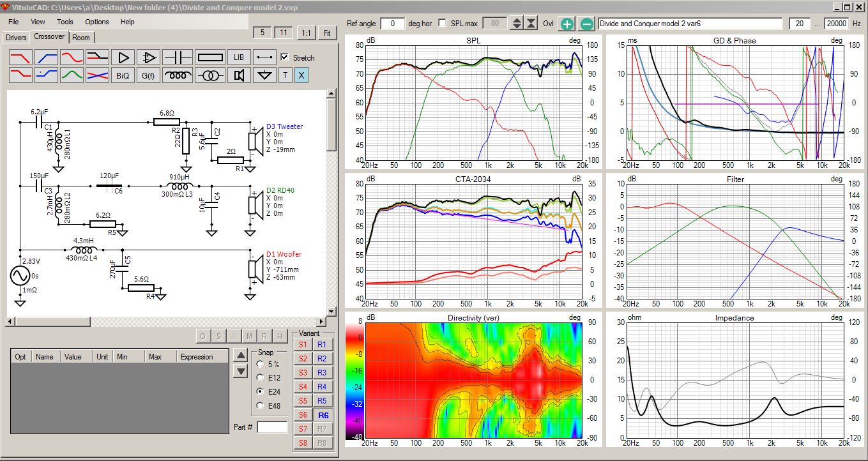Click the schematic vertical scrollbar down arrow
868x461 pixels.
point(331,311)
